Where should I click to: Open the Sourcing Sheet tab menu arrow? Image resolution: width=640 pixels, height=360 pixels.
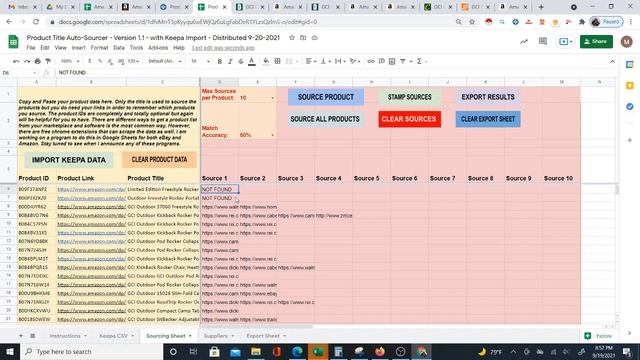[x=190, y=336]
